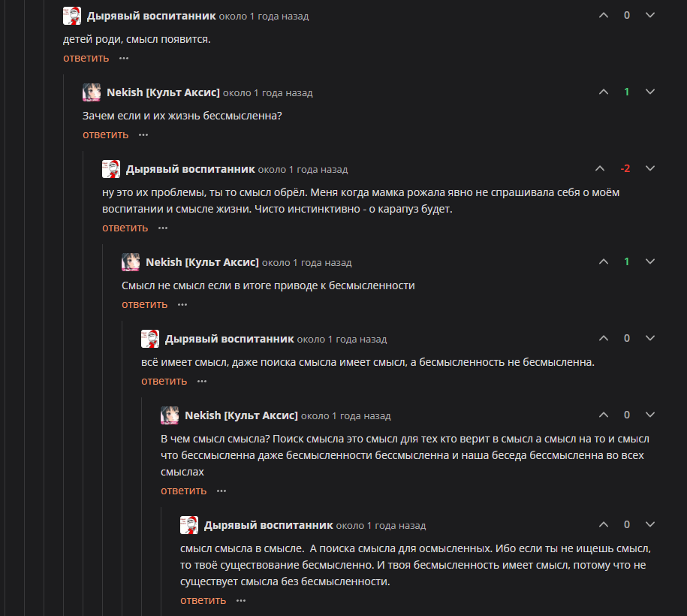Click "ответить" under "детей роди, смысл появится"
Viewport: 687px width, 616px height.
(x=86, y=58)
